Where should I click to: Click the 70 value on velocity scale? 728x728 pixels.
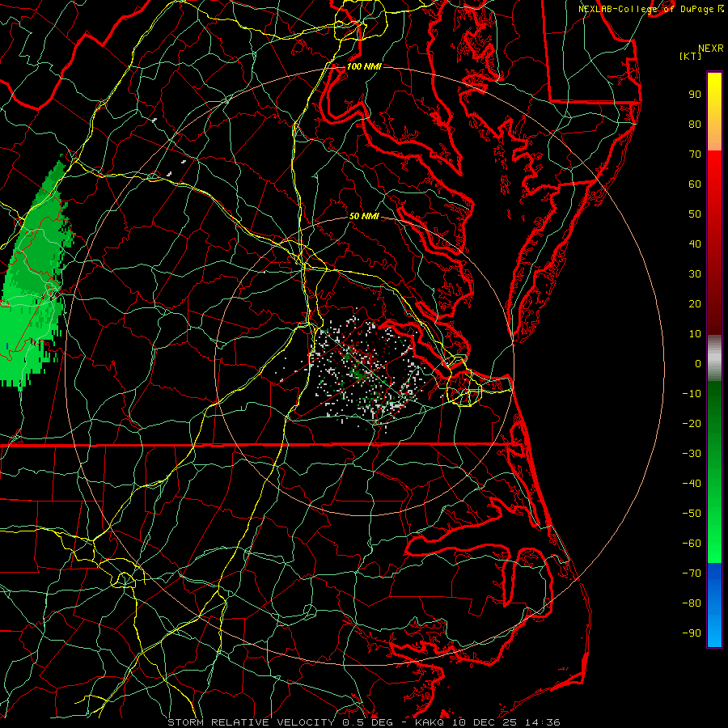(x=695, y=154)
